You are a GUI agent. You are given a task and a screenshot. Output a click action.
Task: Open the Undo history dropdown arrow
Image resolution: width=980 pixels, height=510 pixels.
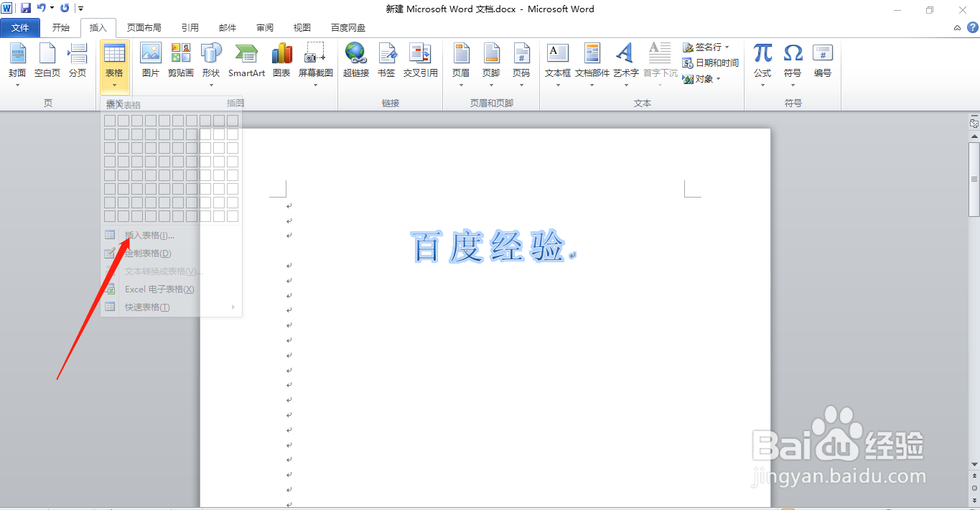52,9
